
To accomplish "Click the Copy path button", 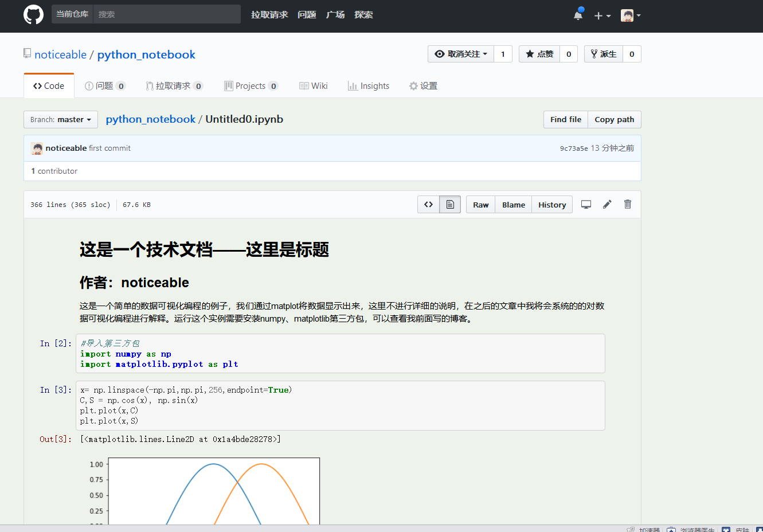I will coord(615,119).
